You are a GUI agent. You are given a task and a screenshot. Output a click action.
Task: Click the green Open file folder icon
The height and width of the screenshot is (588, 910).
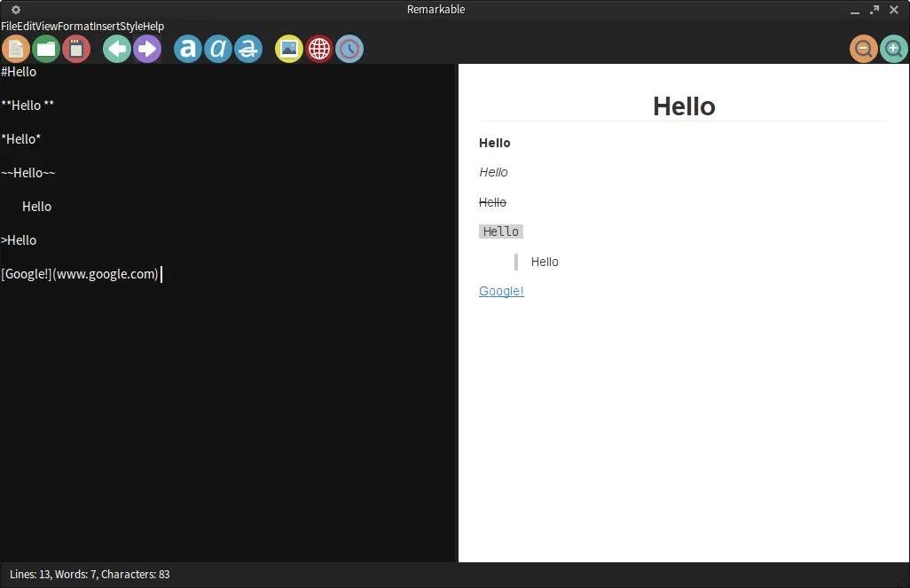(46, 49)
